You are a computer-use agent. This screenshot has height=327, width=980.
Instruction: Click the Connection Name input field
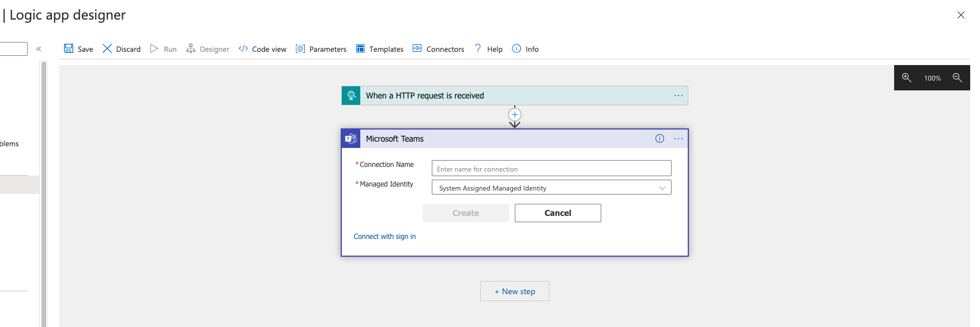pyautogui.click(x=552, y=168)
